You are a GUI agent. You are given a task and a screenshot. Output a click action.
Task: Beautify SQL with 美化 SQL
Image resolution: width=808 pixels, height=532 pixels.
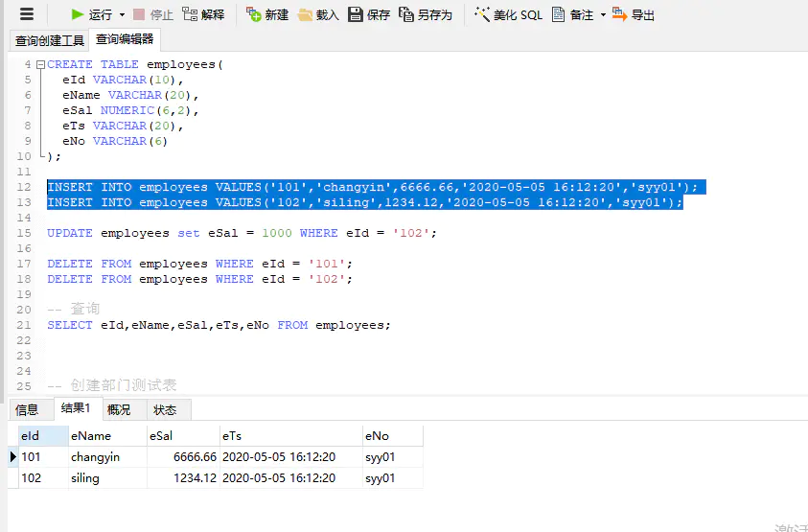508,15
